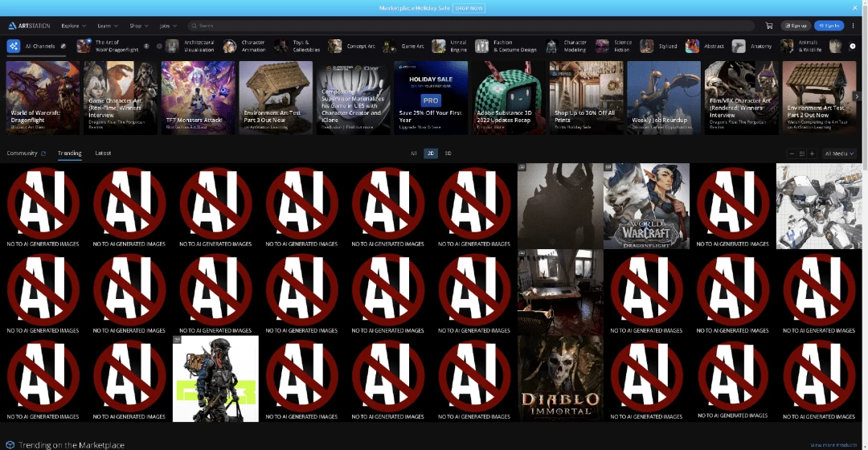Expand the Learn dropdown menu

108,26
